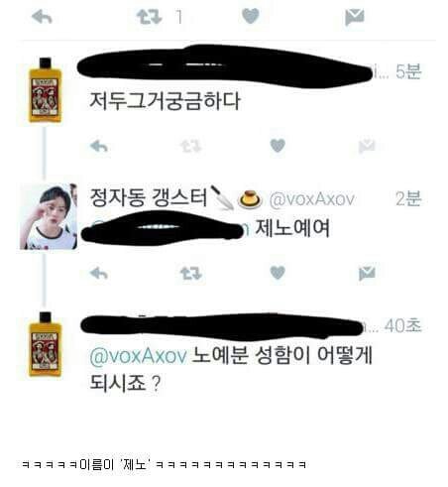448x487 pixels.
Task: Follow the blue @voxAxov mention in the last tweet
Action: pyautogui.click(x=138, y=356)
